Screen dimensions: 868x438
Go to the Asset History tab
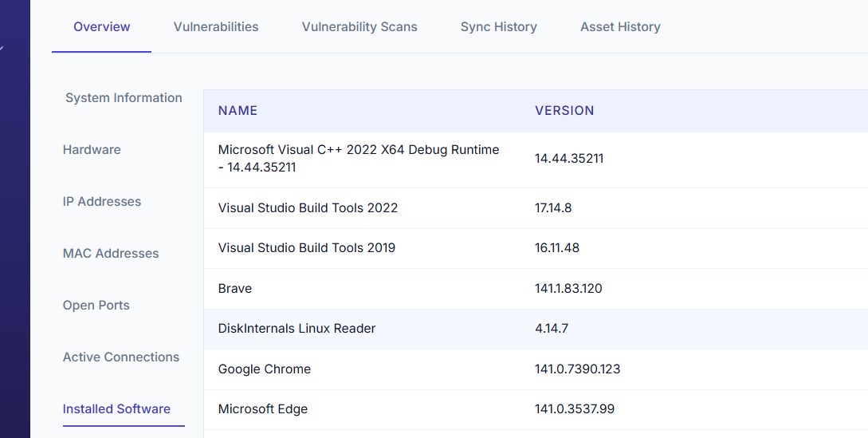pos(620,26)
